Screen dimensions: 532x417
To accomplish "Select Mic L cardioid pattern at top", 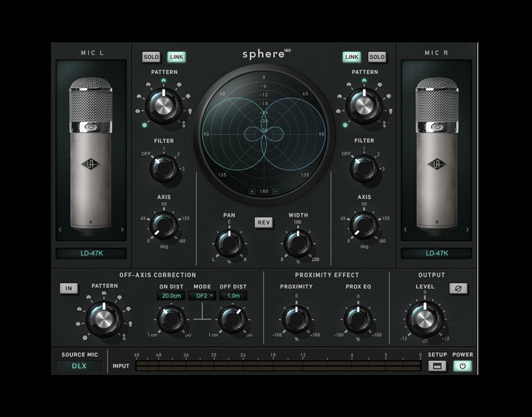I will tap(163, 80).
